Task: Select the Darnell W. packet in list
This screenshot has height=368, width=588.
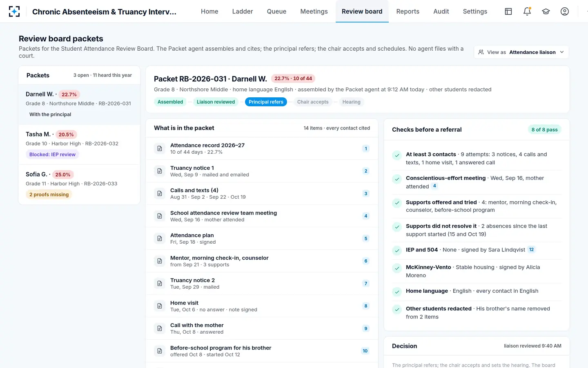Action: 79,104
